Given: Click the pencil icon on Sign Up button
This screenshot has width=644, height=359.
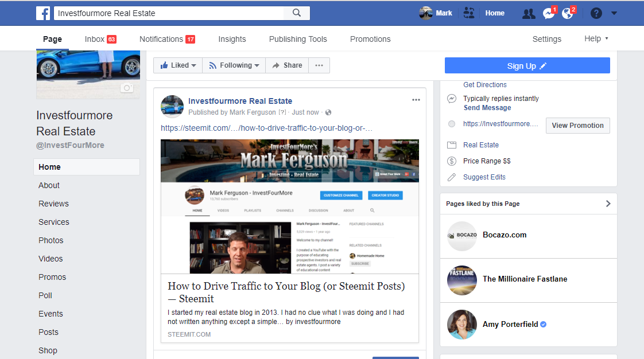Looking at the screenshot, I should tap(543, 65).
